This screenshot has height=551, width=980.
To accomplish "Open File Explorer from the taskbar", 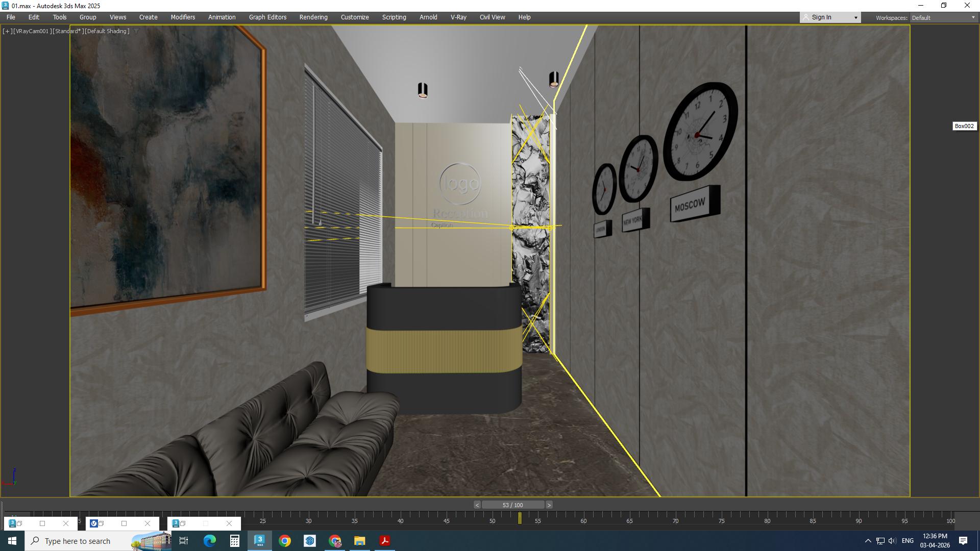I will pyautogui.click(x=360, y=541).
